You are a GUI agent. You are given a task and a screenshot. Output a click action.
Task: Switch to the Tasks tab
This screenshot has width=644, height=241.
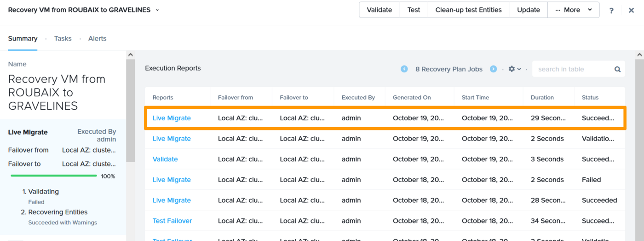point(63,39)
